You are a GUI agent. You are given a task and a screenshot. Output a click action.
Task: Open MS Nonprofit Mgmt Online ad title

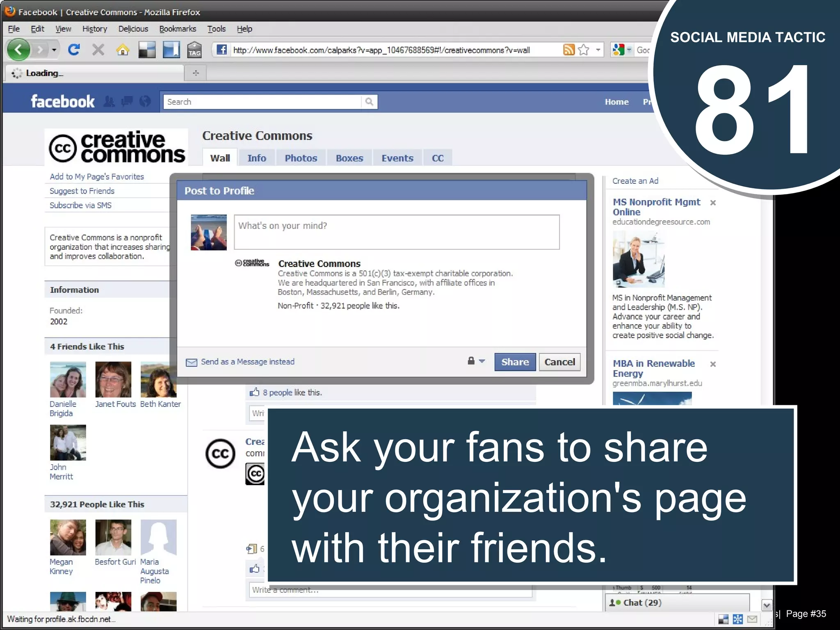(x=656, y=207)
